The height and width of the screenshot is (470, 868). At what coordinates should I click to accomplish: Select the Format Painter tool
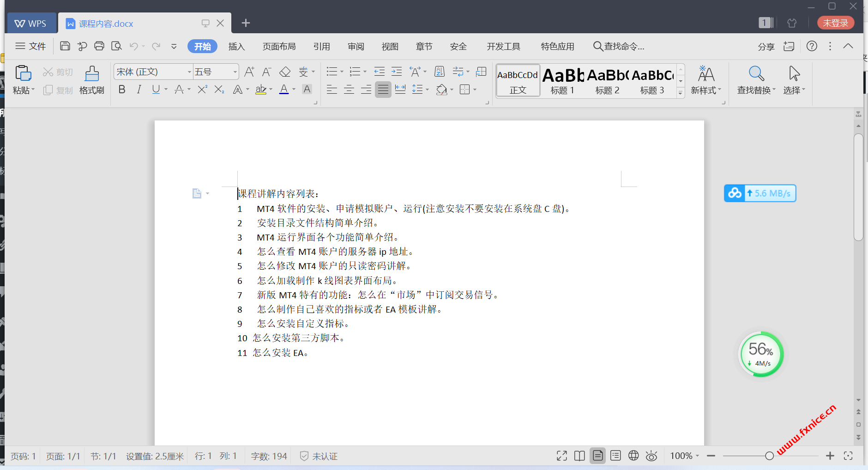92,80
